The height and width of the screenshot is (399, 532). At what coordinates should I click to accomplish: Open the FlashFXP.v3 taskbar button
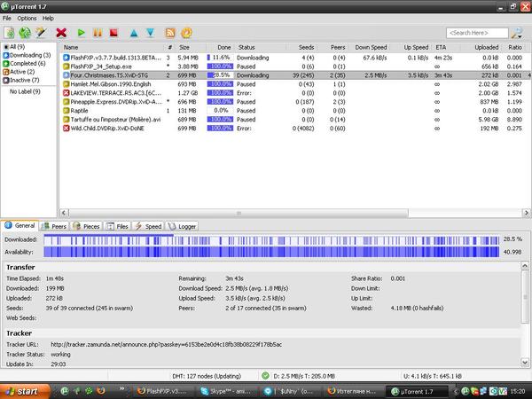[x=162, y=391]
